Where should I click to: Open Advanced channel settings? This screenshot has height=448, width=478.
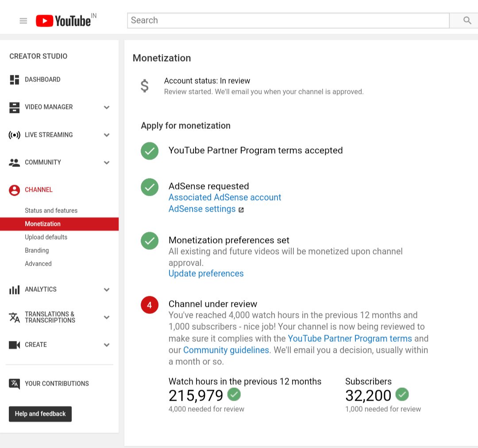point(38,263)
